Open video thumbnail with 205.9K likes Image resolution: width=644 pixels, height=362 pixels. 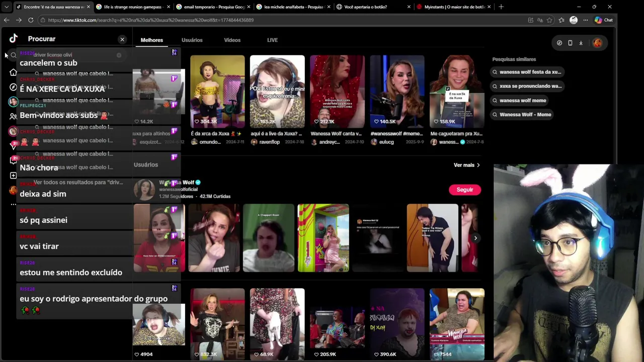(x=337, y=324)
